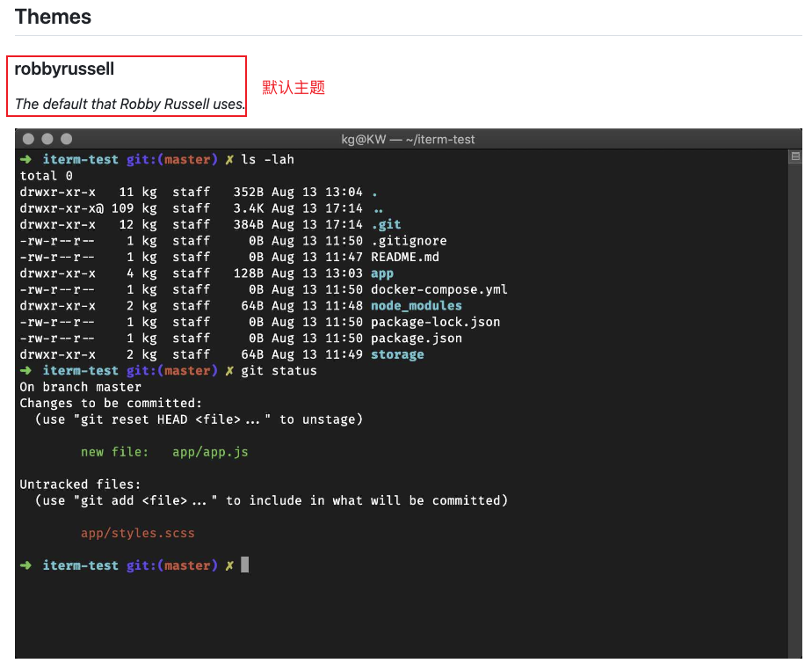Click 'Untracked files:' output line

coord(80,484)
